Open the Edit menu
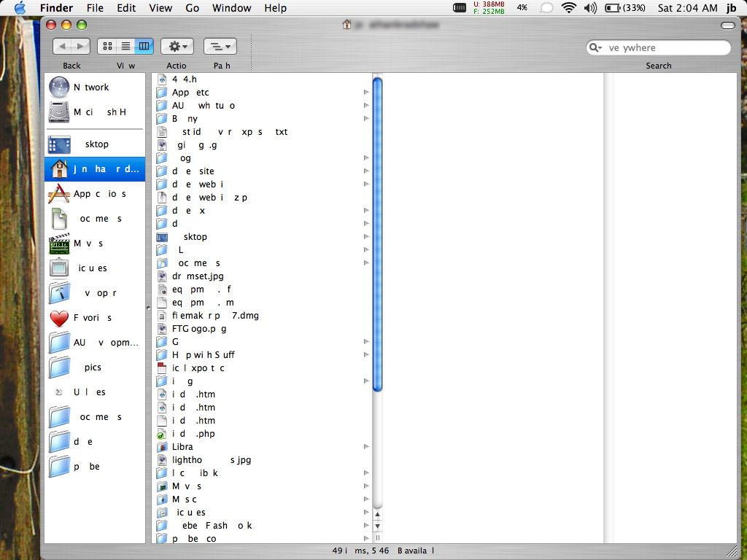 (x=126, y=8)
